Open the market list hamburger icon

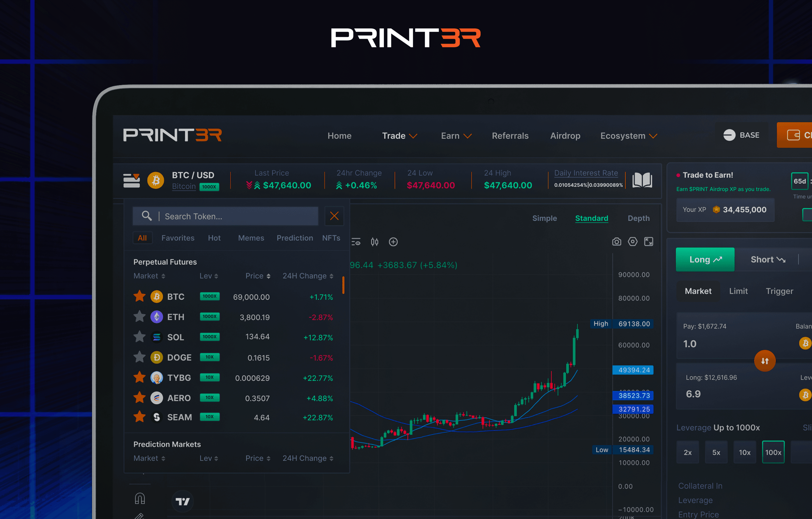pos(131,180)
